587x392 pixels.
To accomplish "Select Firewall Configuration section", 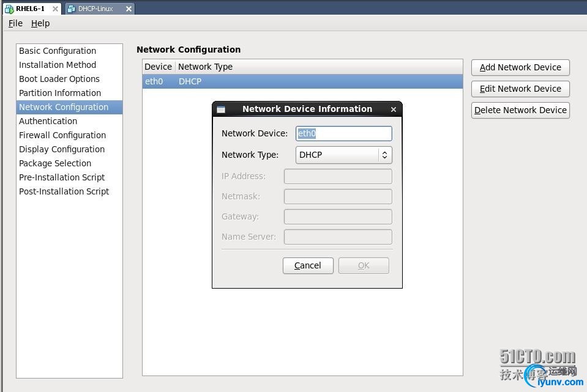I will point(69,135).
